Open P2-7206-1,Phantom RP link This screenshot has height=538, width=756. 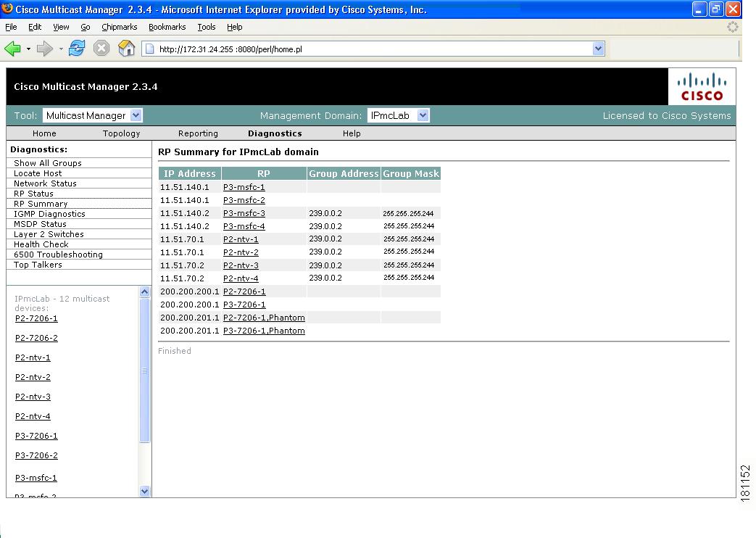pos(264,318)
